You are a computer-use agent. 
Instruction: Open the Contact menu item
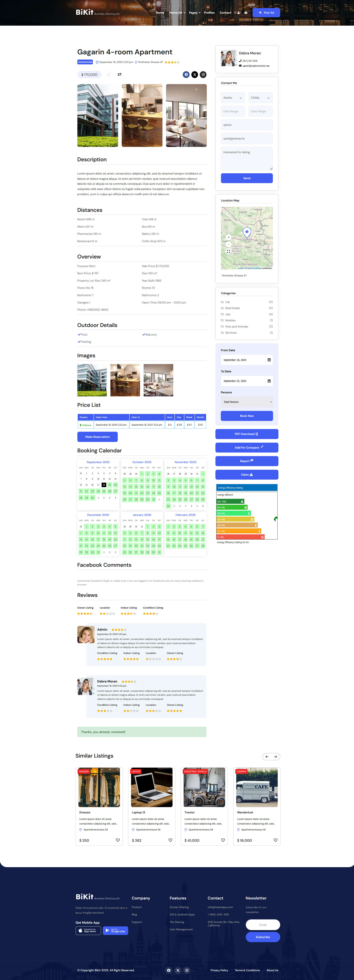click(x=225, y=13)
